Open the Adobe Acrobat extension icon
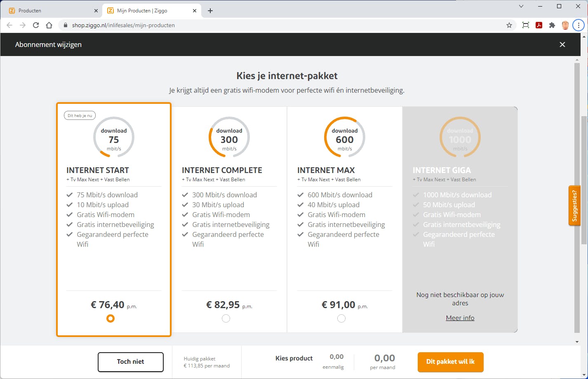 [539, 25]
